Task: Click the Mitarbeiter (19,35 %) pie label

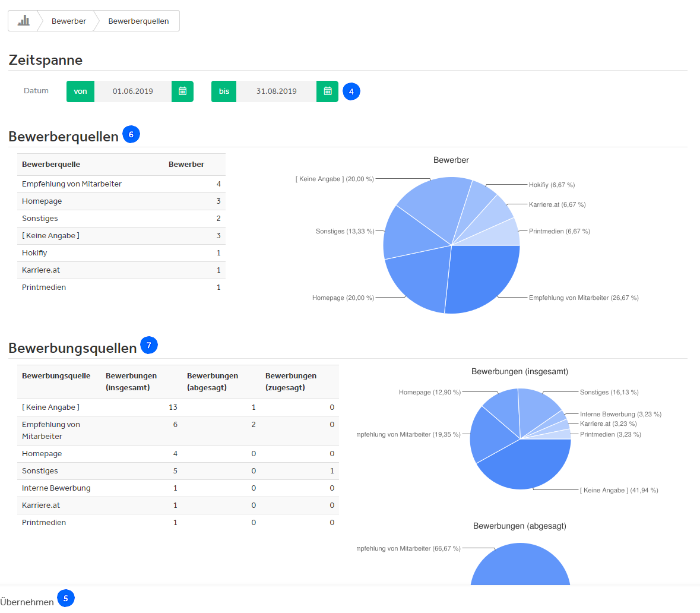Action: click(408, 434)
